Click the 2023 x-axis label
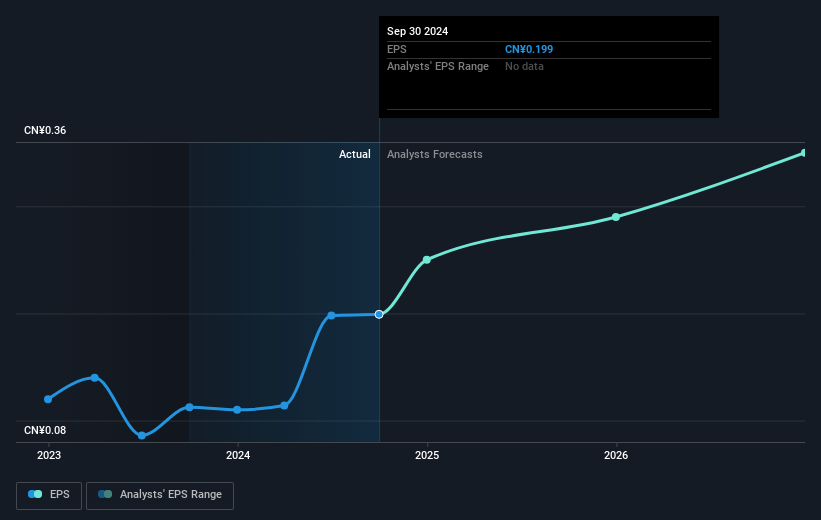 [49, 455]
